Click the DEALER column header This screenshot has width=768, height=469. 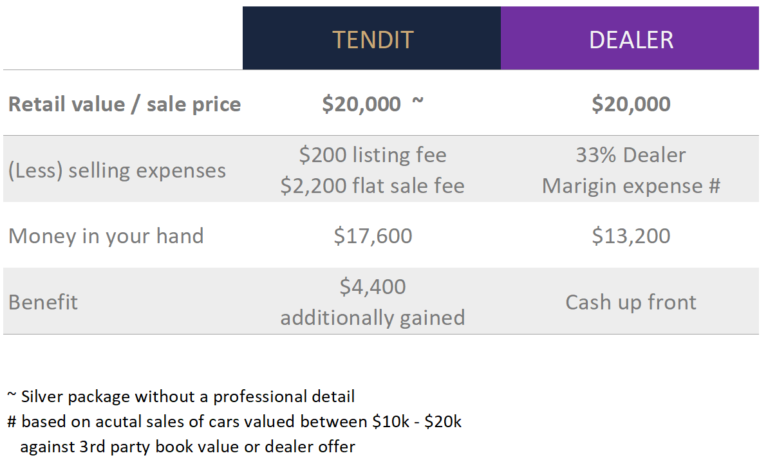tap(630, 38)
